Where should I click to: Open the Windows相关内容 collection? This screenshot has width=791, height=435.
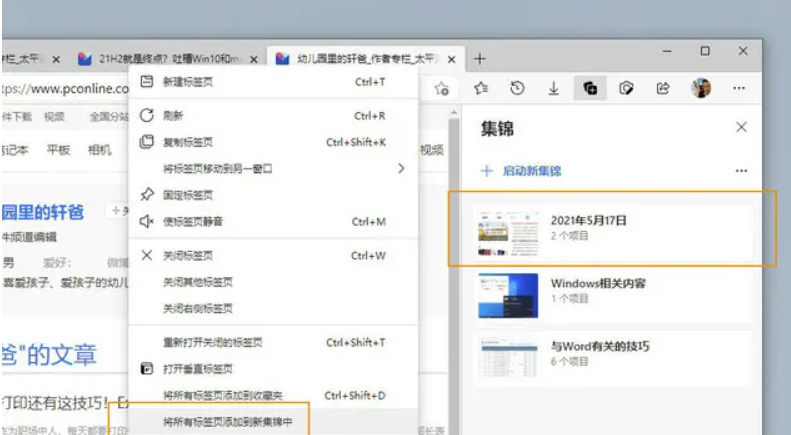[x=612, y=295]
